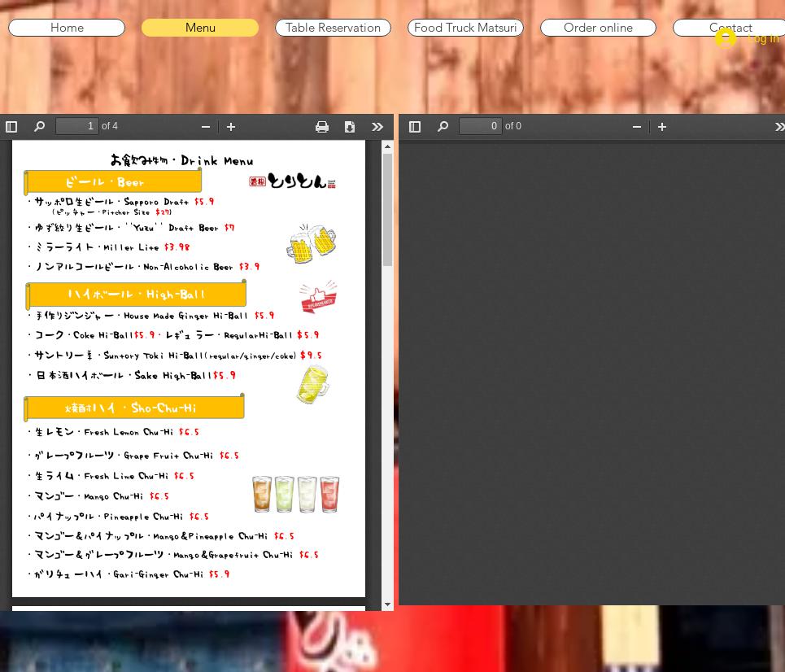Image resolution: width=785 pixels, height=672 pixels.
Task: Zoom out in the right PDF viewer
Action: (x=637, y=127)
